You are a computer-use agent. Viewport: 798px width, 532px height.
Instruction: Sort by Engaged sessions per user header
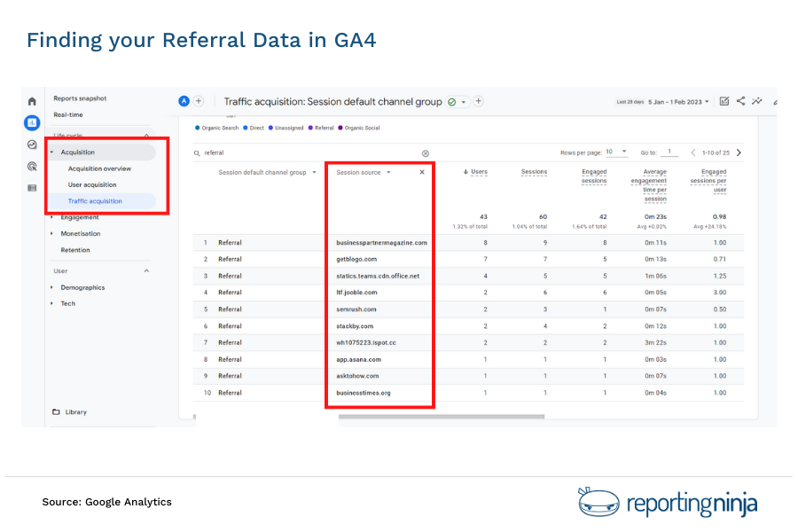coord(708,181)
